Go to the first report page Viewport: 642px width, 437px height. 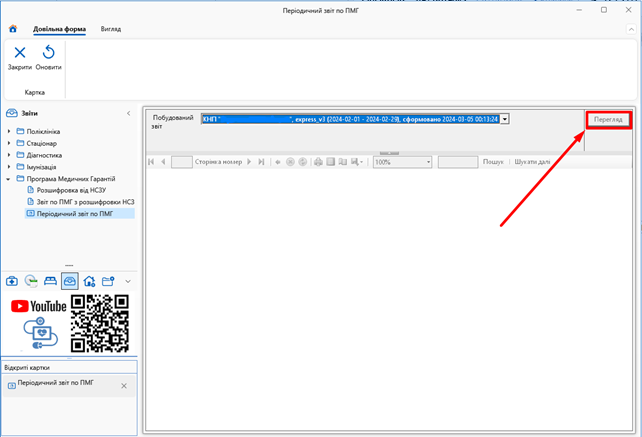151,162
